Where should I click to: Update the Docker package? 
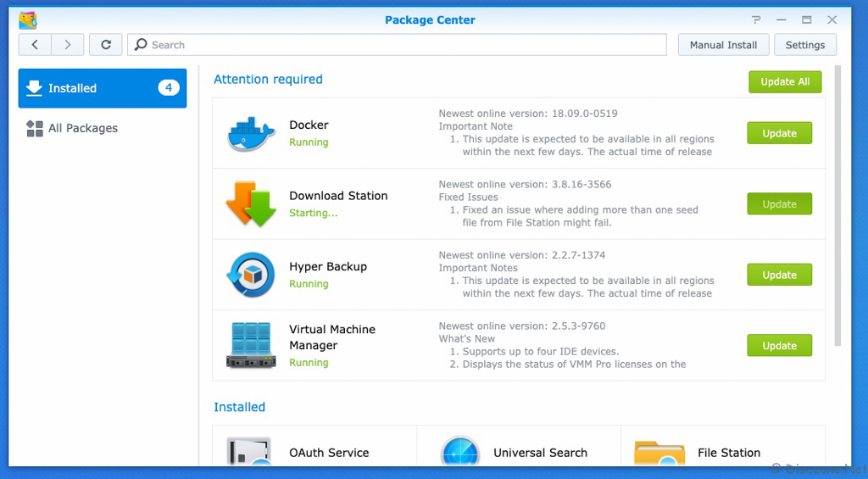tap(780, 133)
